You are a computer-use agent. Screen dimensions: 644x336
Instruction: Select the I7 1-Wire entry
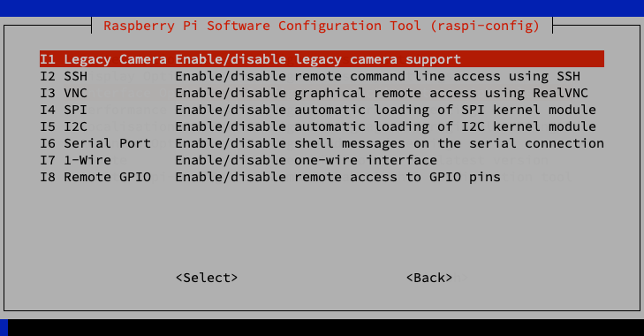[322, 160]
